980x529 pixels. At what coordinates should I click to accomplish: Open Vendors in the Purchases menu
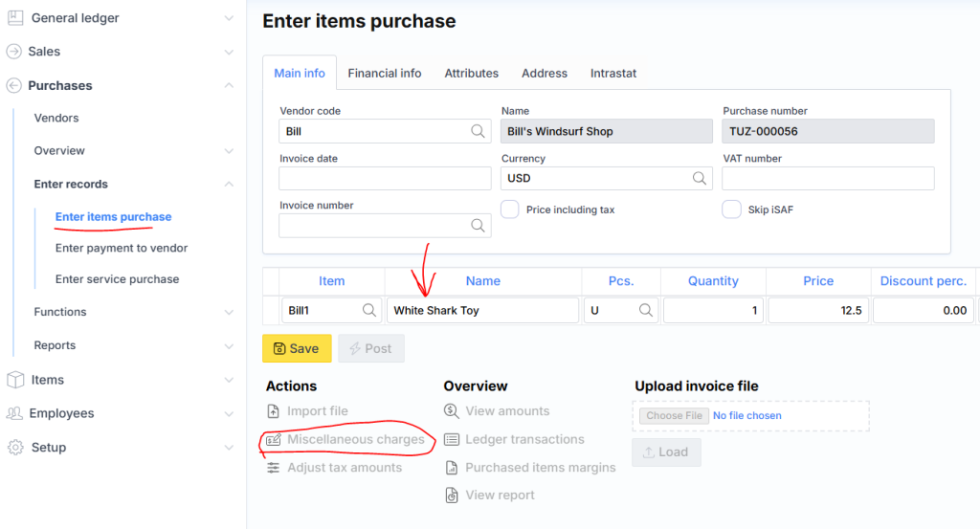point(56,118)
